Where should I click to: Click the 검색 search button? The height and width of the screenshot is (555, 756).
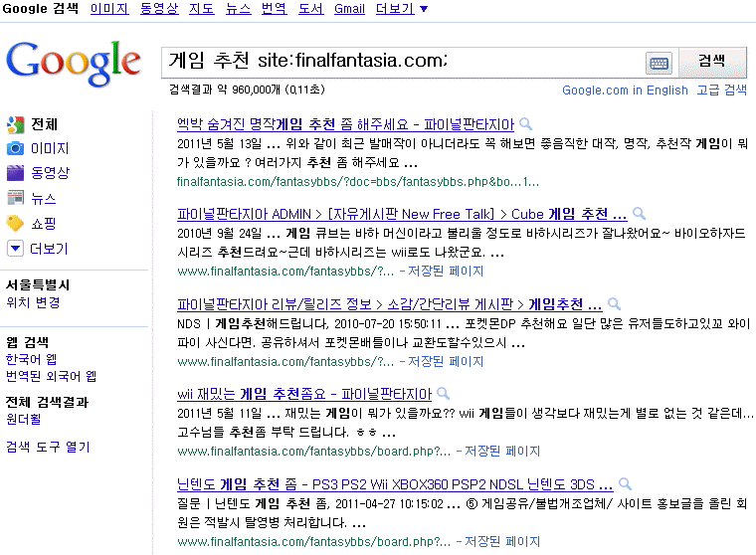(x=712, y=63)
